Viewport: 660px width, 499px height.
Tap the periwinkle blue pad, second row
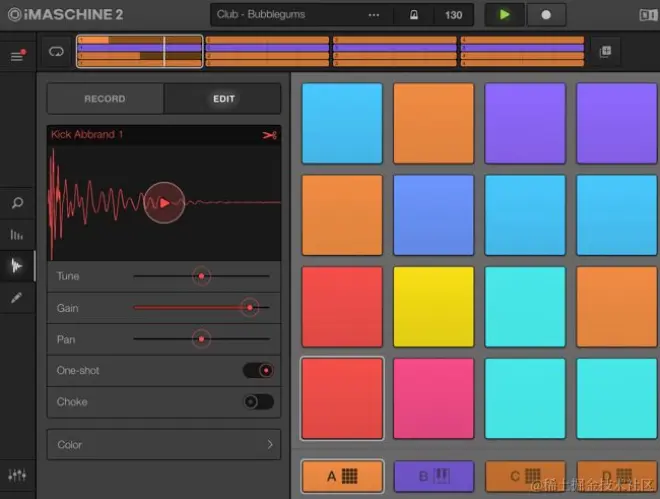pos(434,215)
